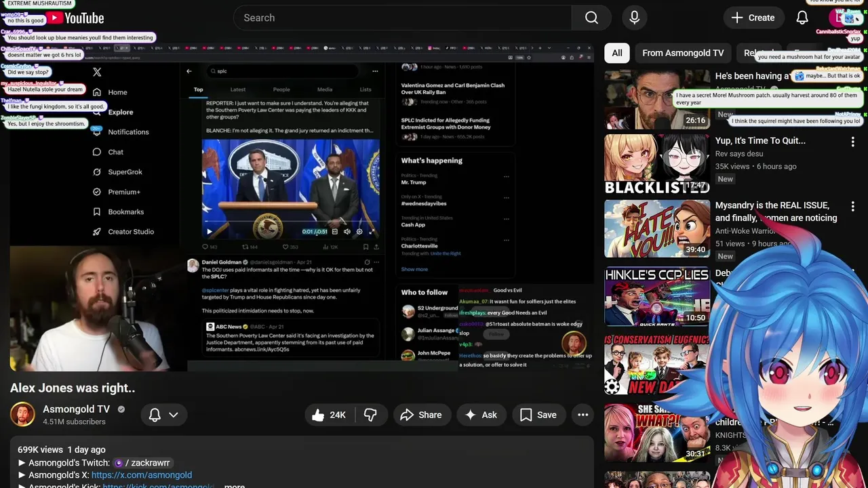The width and height of the screenshot is (868, 488).
Task: Open Creator Studio in X sidebar
Action: 123,232
